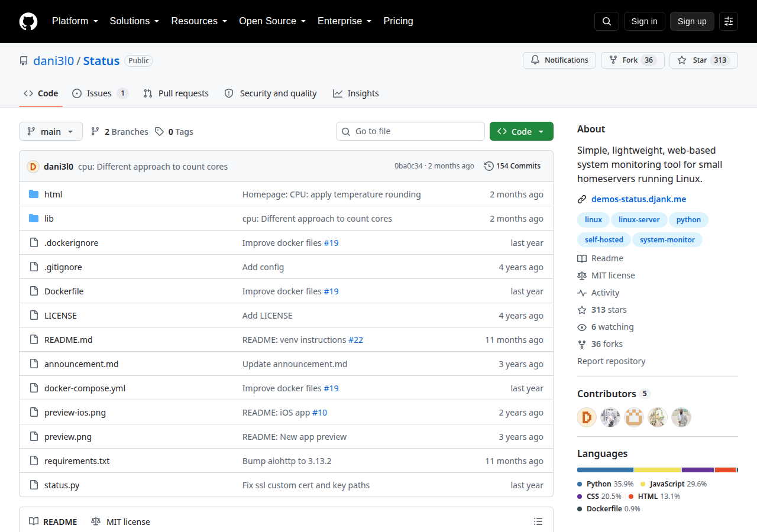The image size is (757, 532).
Task: Expand the green Code dropdown
Action: [x=522, y=131]
